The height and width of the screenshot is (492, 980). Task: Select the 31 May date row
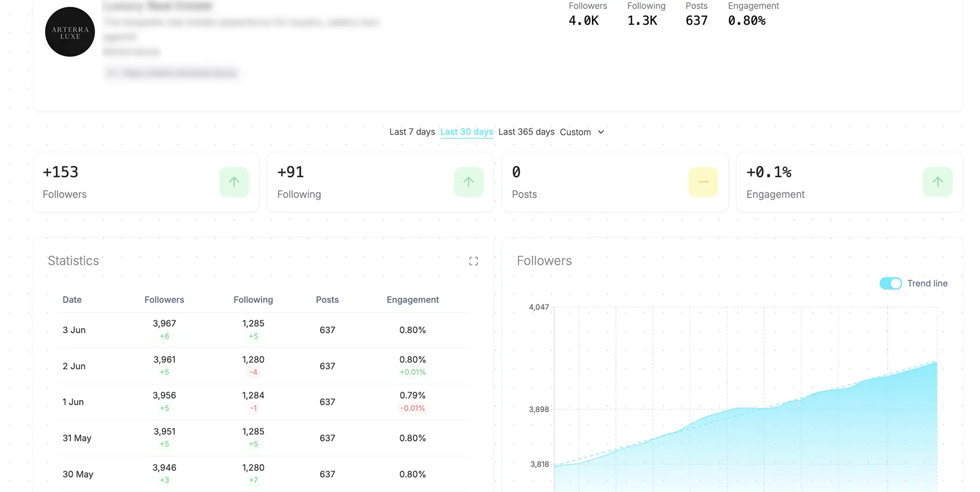(263, 438)
